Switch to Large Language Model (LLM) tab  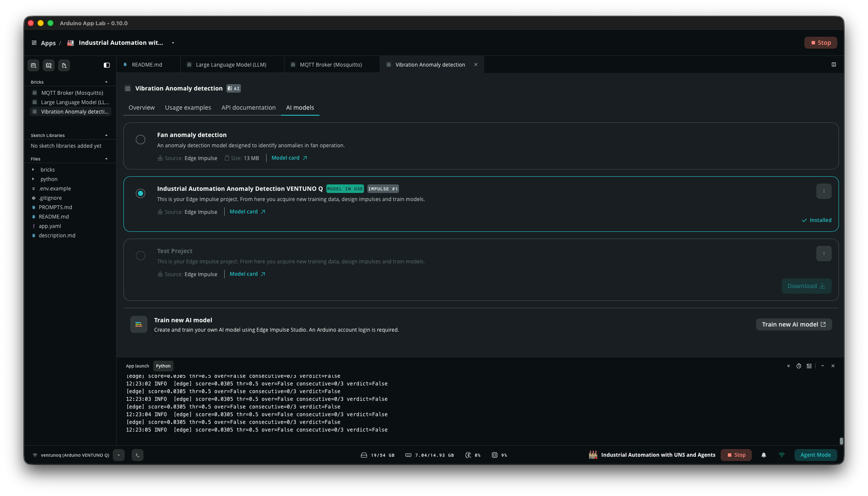coord(232,64)
